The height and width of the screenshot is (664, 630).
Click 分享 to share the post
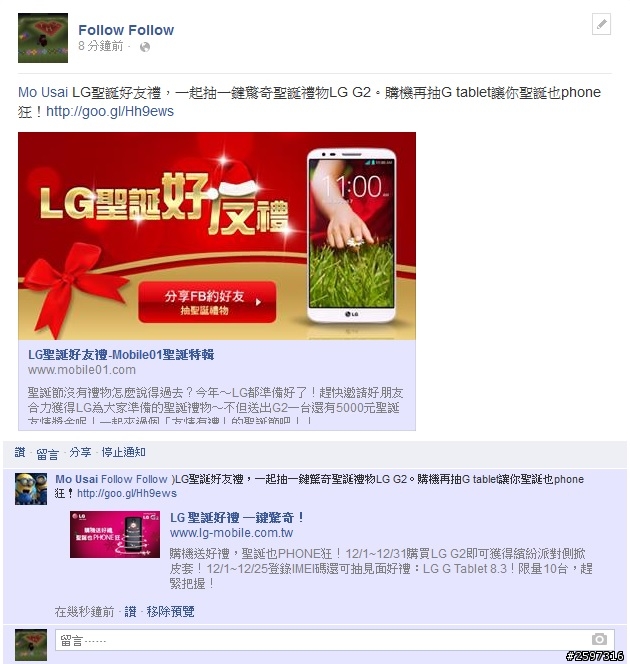[80, 452]
